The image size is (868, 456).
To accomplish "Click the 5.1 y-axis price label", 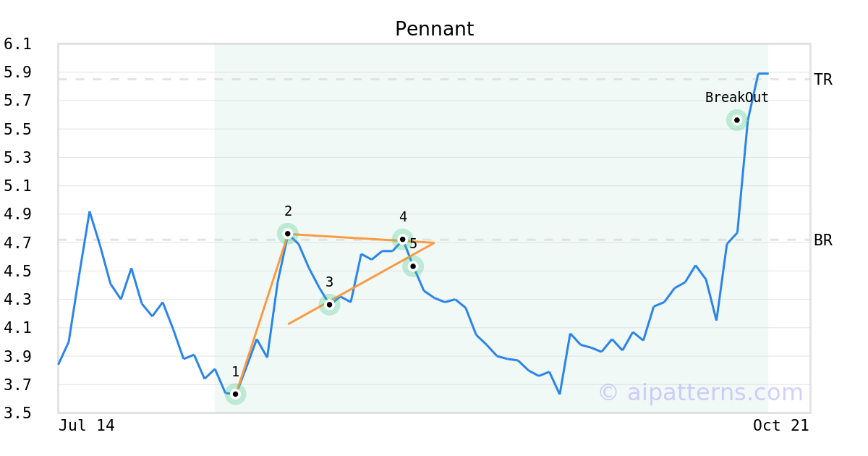I will [17, 186].
